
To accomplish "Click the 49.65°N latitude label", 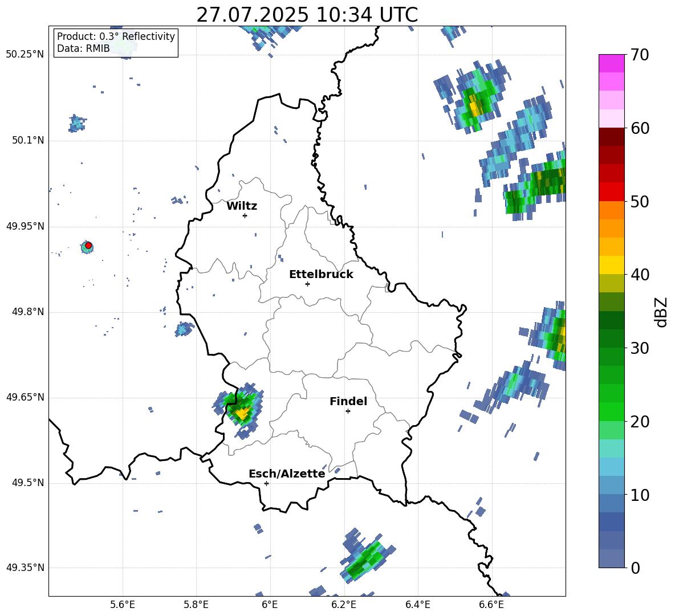I will coord(25,397).
